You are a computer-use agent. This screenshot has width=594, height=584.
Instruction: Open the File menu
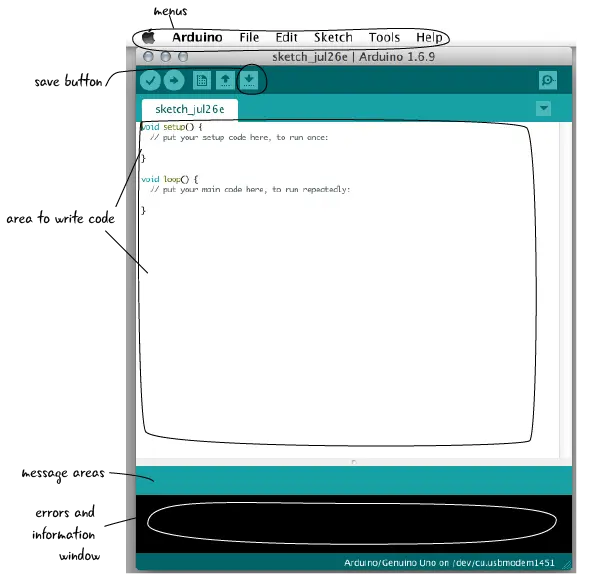click(249, 37)
